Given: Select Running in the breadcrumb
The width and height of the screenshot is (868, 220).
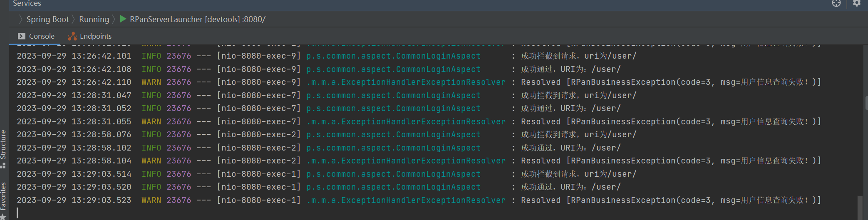Looking at the screenshot, I should click(94, 19).
